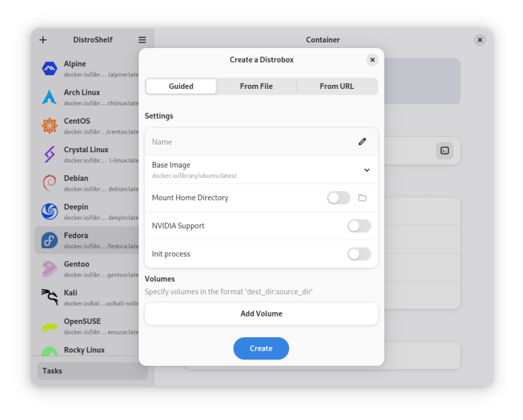The image size is (523, 420).
Task: Click the plus icon to add container
Action: click(x=43, y=40)
